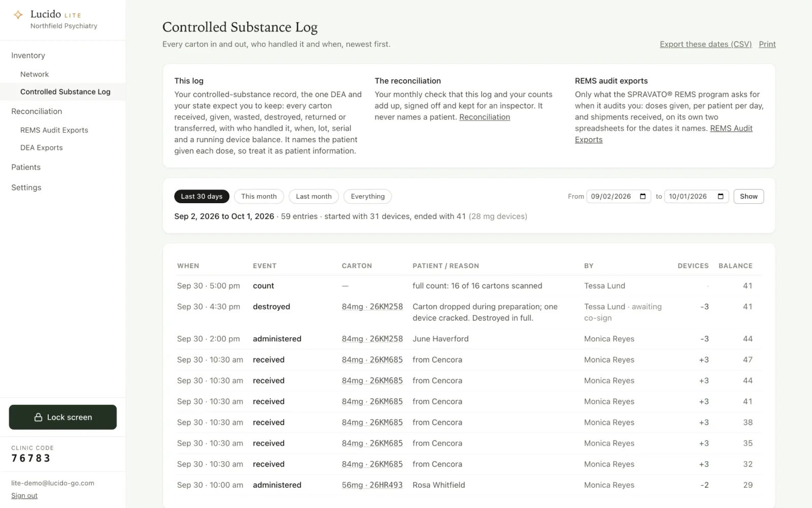This screenshot has width=812, height=508.
Task: Click 'Tessa Lund · awaiting co-sign' text
Action: click(623, 312)
